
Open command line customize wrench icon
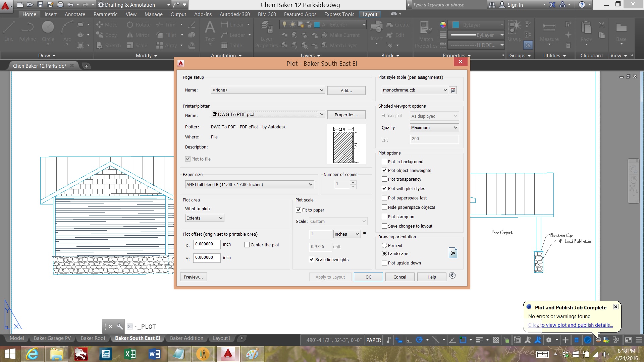tap(120, 326)
